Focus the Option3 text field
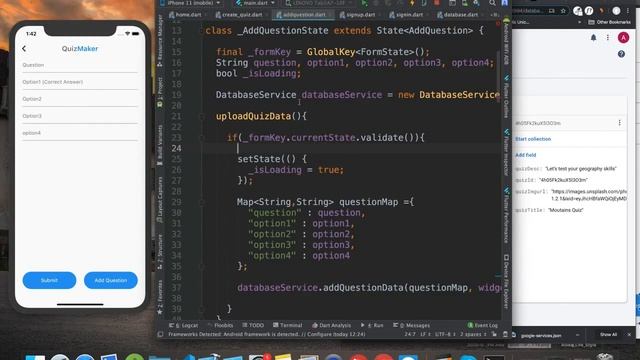This screenshot has height=360, width=640. coord(80,116)
